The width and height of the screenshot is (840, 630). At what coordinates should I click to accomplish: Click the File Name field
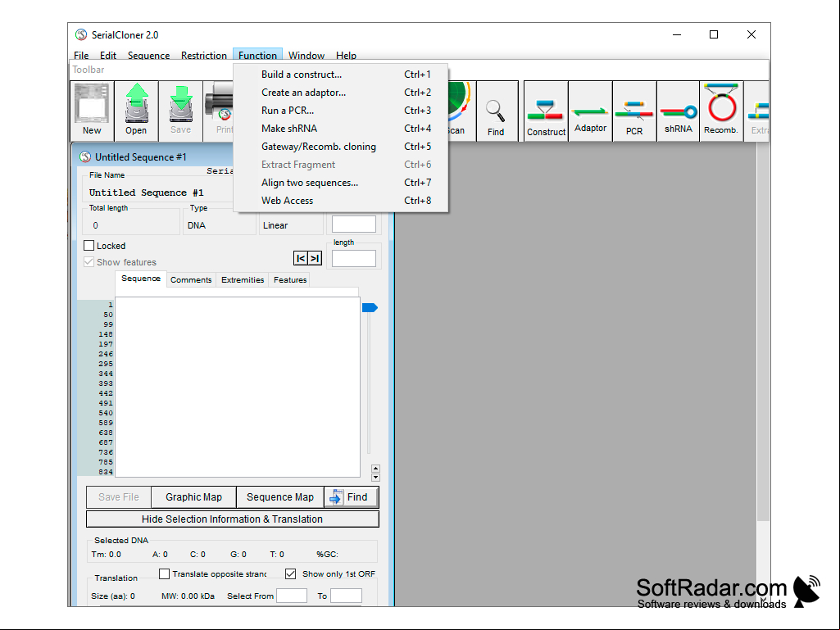pos(158,193)
